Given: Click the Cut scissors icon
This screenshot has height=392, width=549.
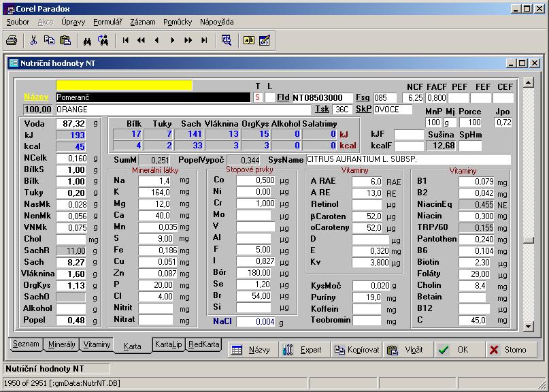Looking at the screenshot, I should coord(33,40).
